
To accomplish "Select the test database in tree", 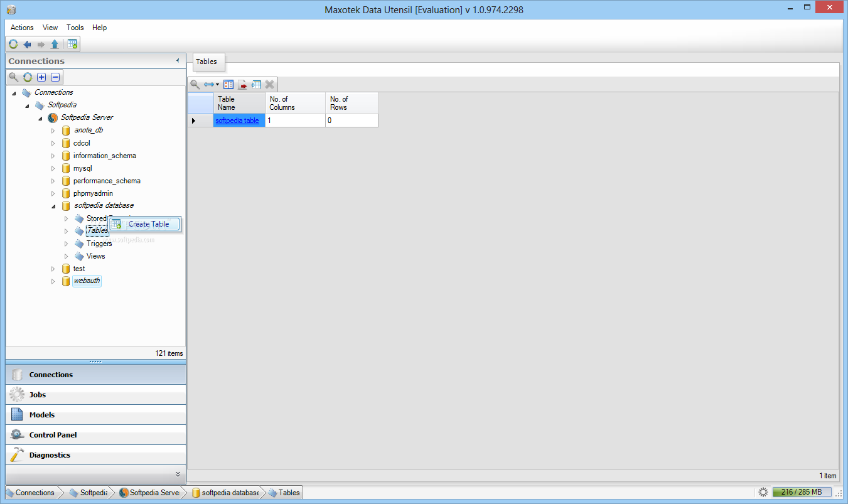I will [79, 269].
